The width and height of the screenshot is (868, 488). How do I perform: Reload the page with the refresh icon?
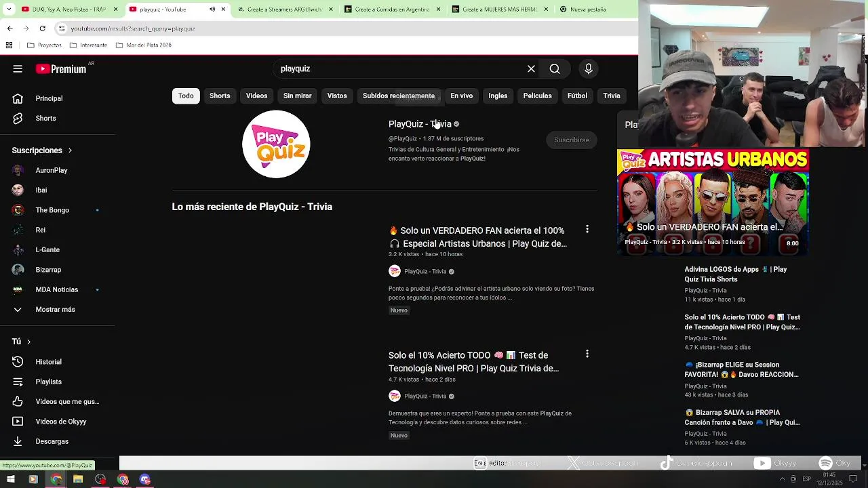click(x=42, y=28)
